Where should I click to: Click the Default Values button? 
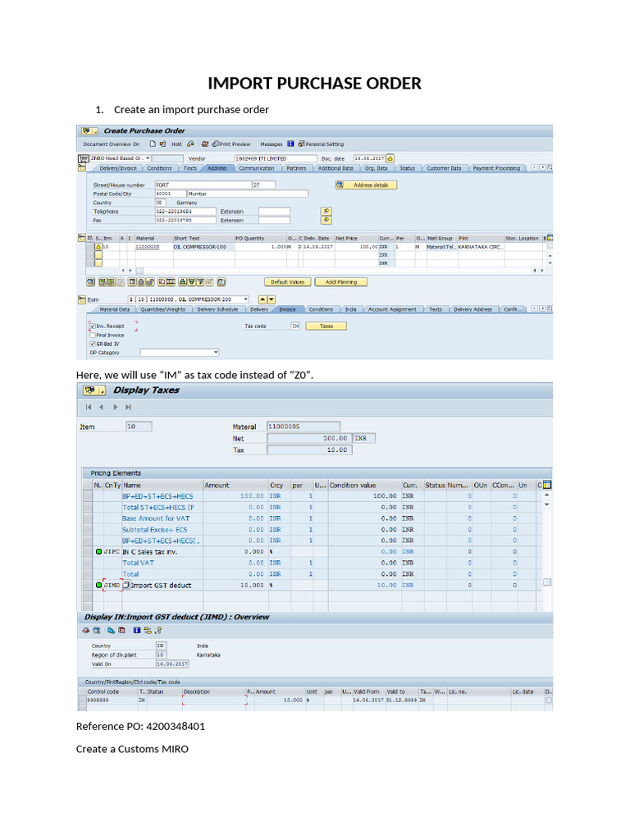(x=287, y=282)
